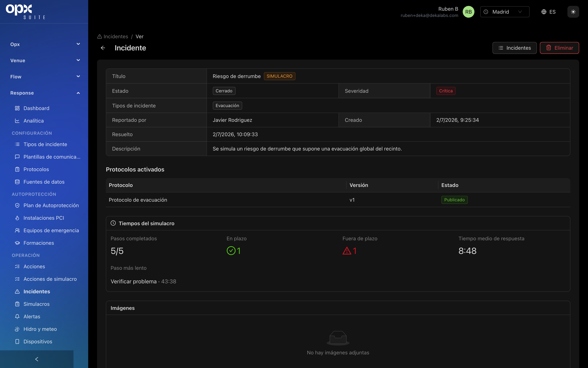Expand the Opx sidebar section
The image size is (588, 368).
pos(45,44)
